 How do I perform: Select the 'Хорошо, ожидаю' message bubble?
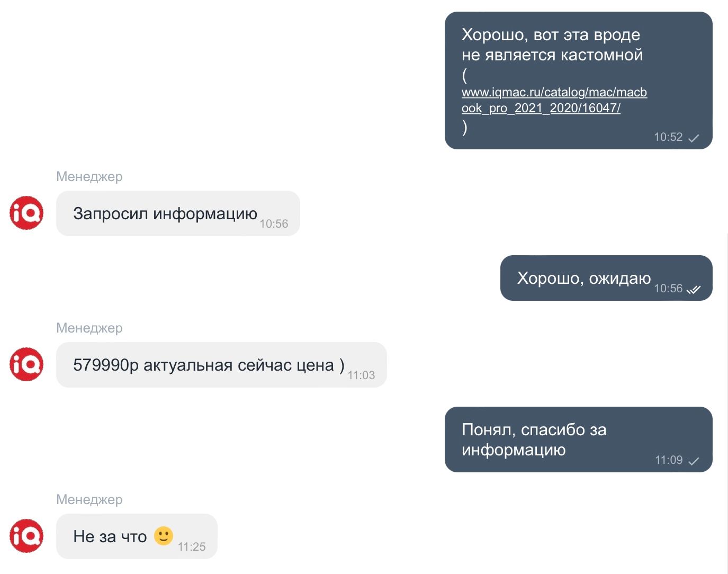pyautogui.click(x=606, y=278)
